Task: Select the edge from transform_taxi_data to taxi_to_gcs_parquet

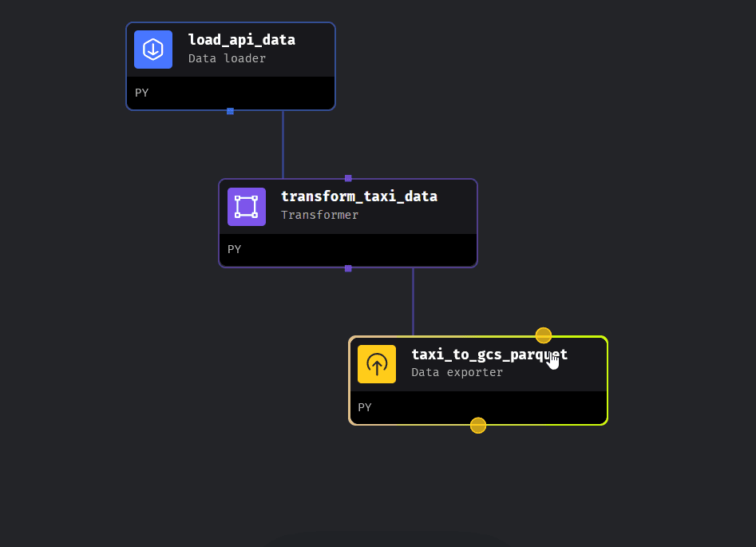Action: click(413, 302)
